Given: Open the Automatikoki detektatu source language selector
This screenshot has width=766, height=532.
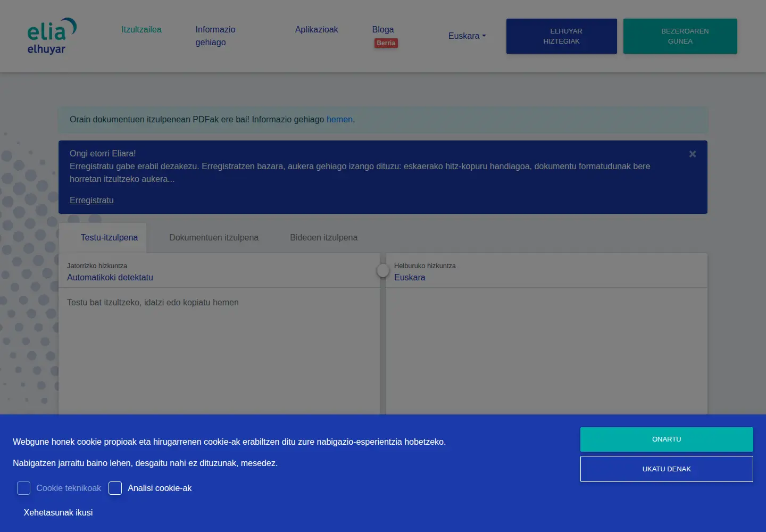Looking at the screenshot, I should 110,277.
